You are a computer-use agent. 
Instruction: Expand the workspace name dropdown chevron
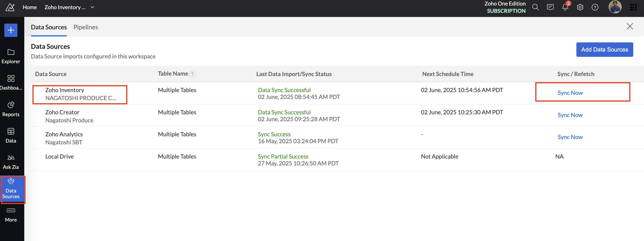click(92, 7)
